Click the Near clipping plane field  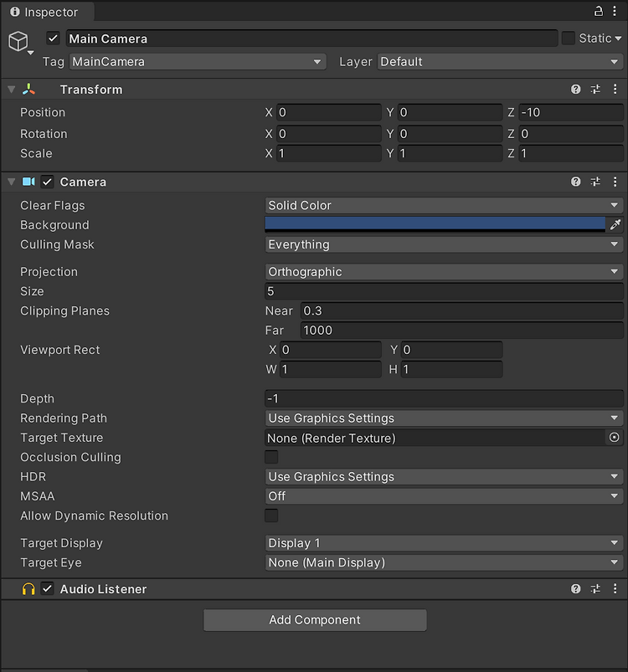[461, 310]
